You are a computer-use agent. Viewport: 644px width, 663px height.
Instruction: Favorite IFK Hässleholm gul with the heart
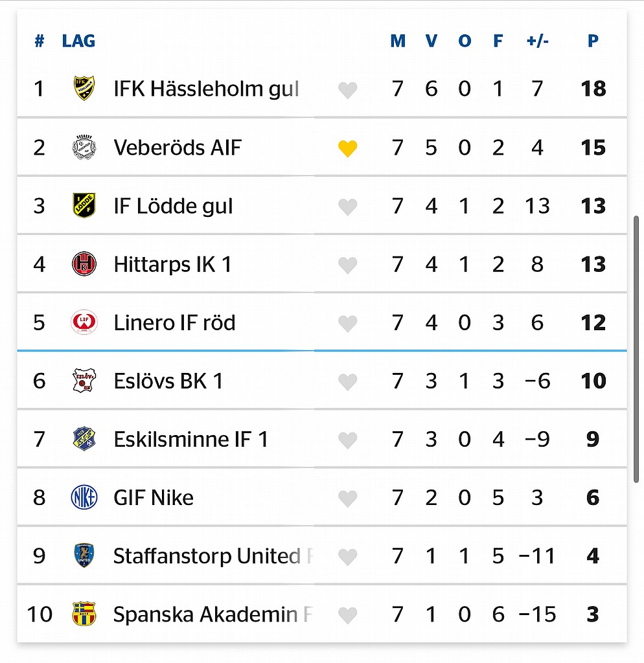tap(348, 91)
